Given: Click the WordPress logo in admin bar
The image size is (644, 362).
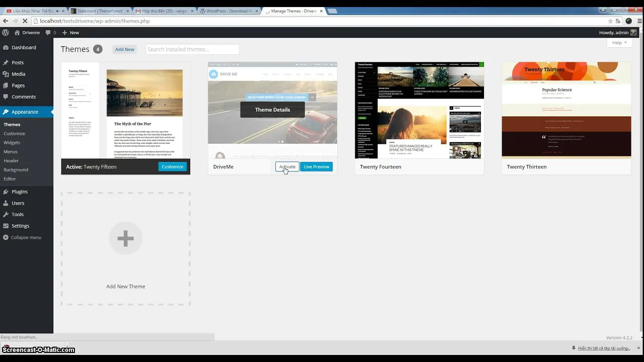Looking at the screenshot, I should tap(6, 32).
